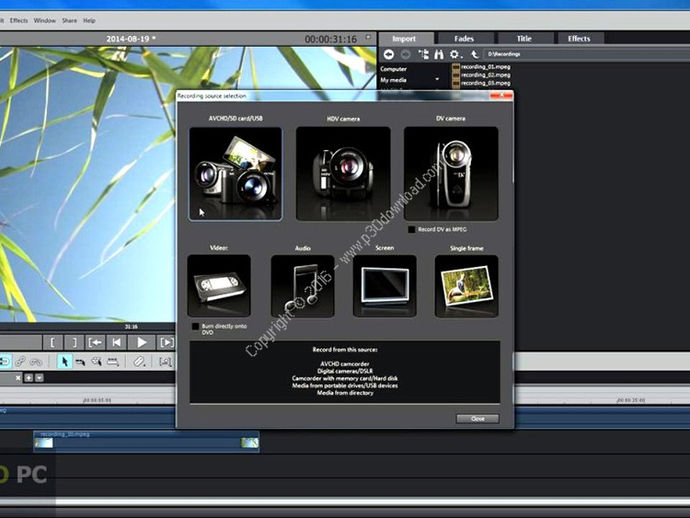Open the binoculars search icon
690x518 pixels.
[439, 54]
